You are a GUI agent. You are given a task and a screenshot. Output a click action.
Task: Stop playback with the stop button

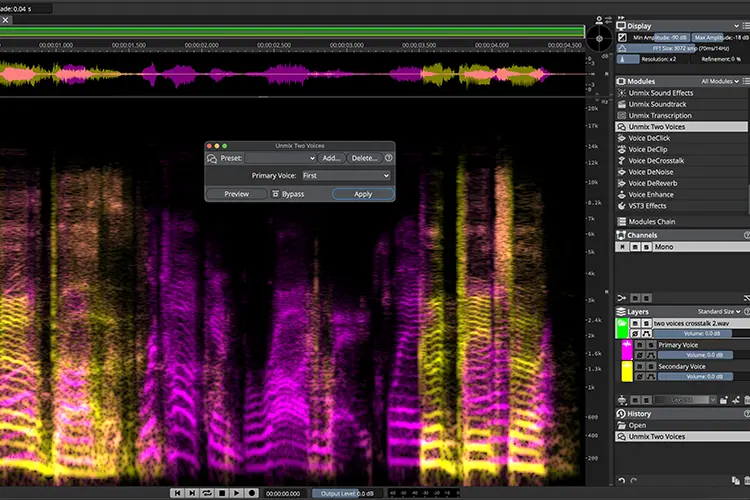(x=222, y=493)
